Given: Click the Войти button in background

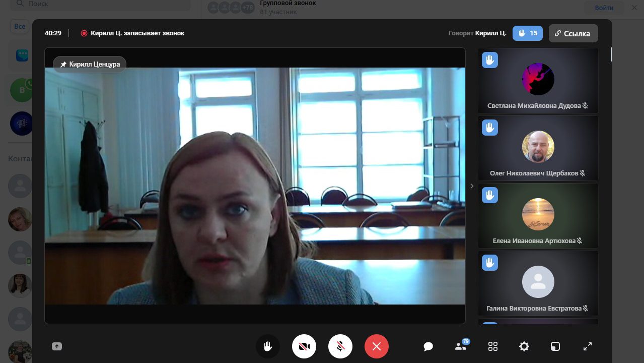Looking at the screenshot, I should click(604, 8).
